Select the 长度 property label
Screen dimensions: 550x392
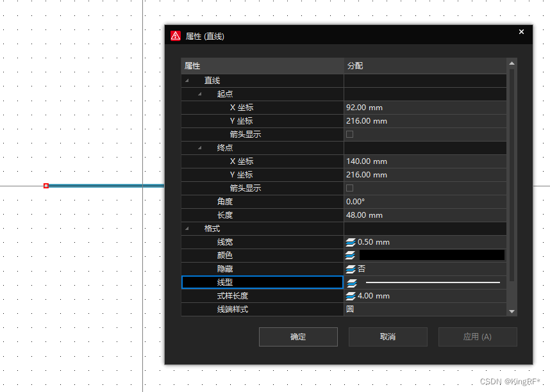[x=225, y=215]
